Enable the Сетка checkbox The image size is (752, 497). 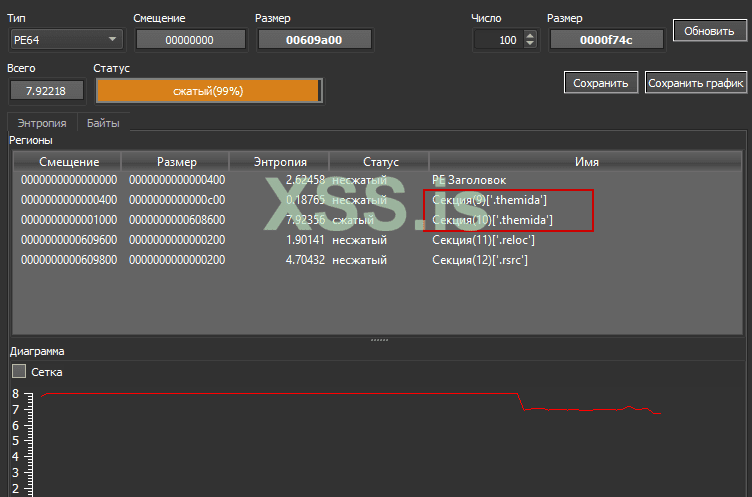pos(19,371)
